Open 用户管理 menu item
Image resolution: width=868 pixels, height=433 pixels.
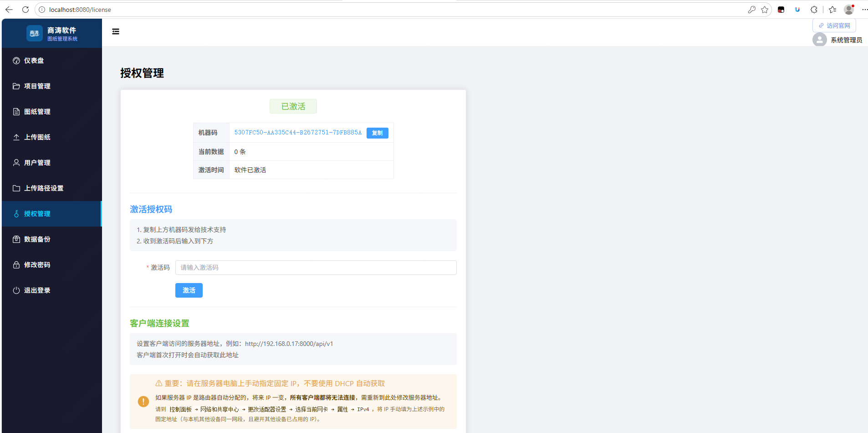click(x=52, y=163)
